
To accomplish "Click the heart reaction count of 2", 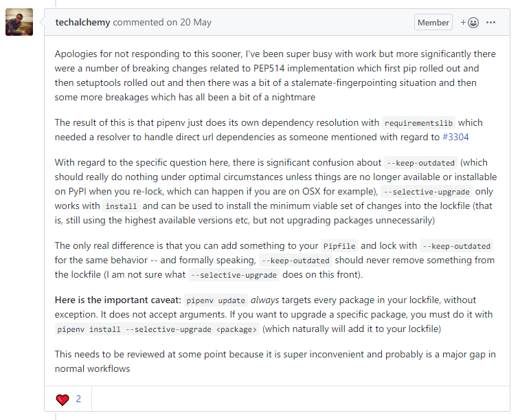I will [x=79, y=399].
